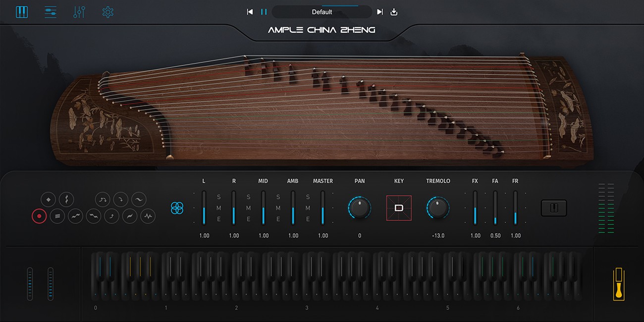Select the vertical squiggle articulation icon
Viewport: 644px width, 322px height.
(x=66, y=200)
